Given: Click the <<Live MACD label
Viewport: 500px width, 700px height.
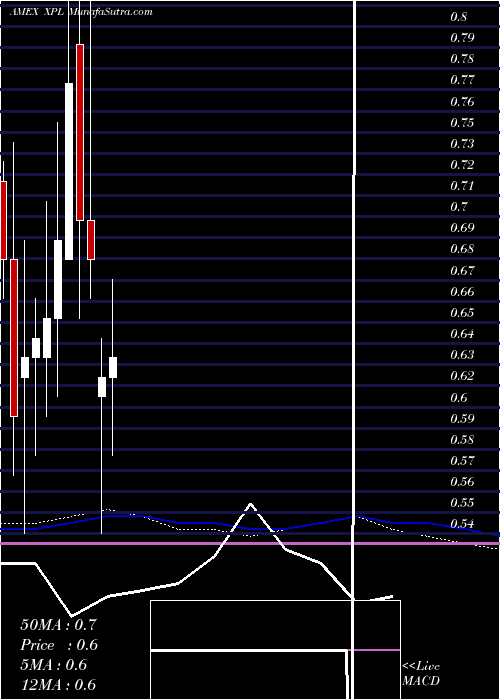Looking at the screenshot, I should pos(421,674).
